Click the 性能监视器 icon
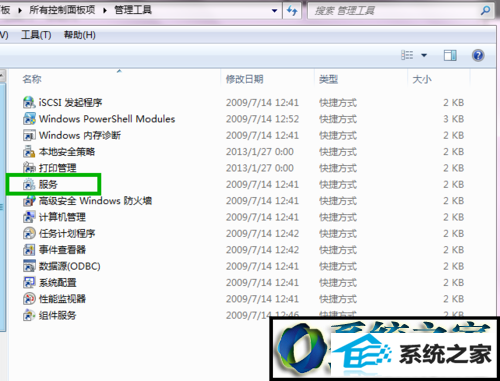The width and height of the screenshot is (500, 381). pyautogui.click(x=29, y=298)
